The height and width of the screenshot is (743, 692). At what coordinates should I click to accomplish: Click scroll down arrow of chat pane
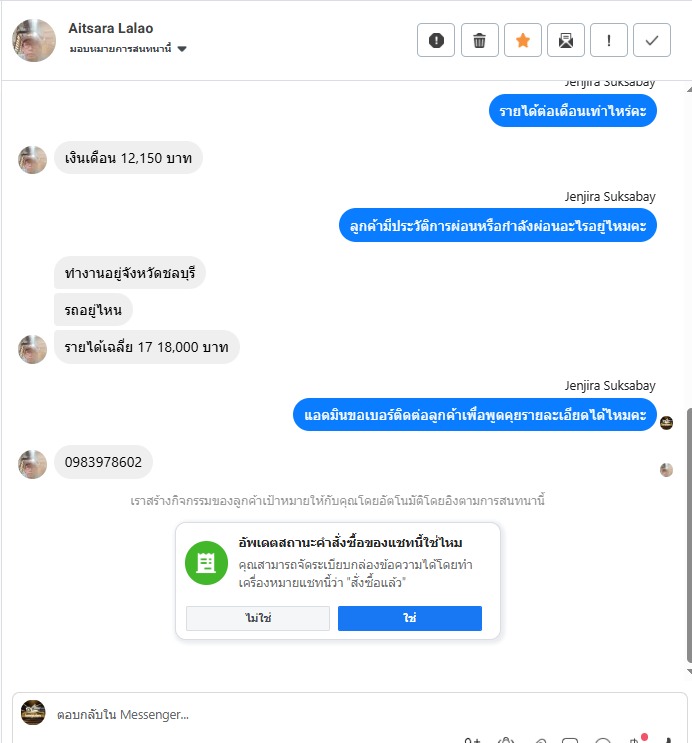[689, 671]
